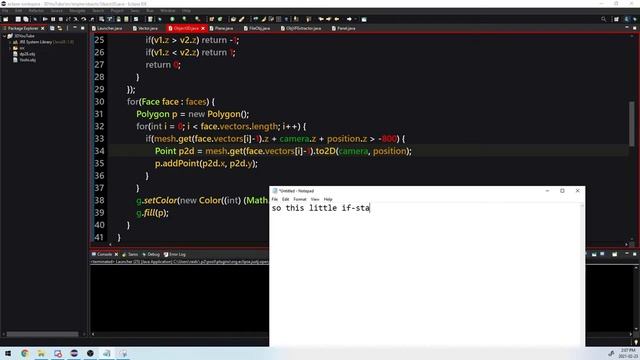Toggle Link with Editor in Package Explorer
The height and width of the screenshot is (360, 640).
[x=60, y=28]
